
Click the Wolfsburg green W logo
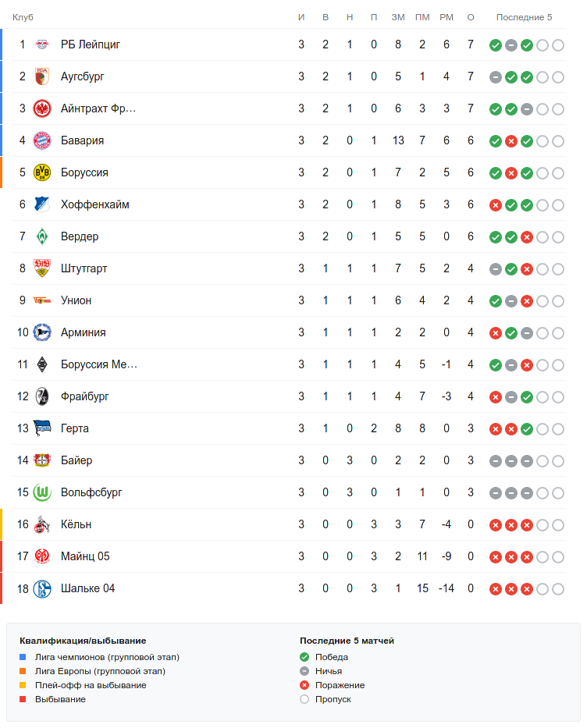click(42, 493)
